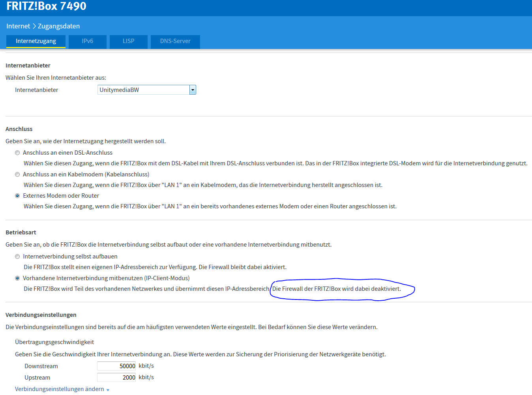
Task: Click the breadcrumb chevron separator
Action: [x=34, y=26]
